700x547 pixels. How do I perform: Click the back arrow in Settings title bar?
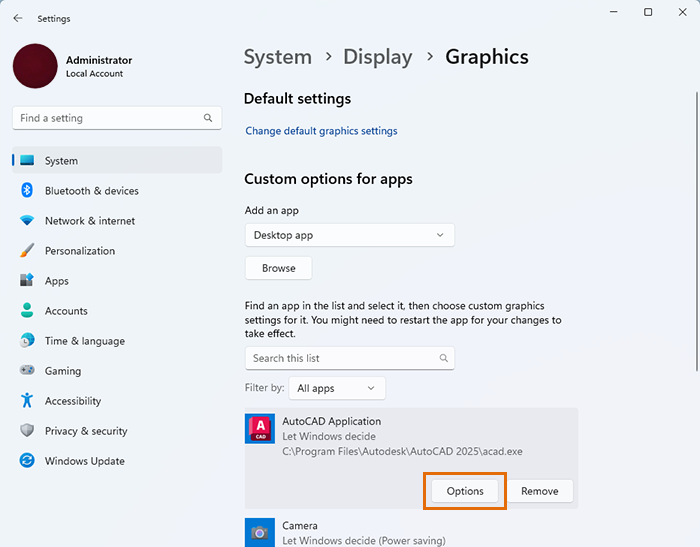pyautogui.click(x=18, y=18)
